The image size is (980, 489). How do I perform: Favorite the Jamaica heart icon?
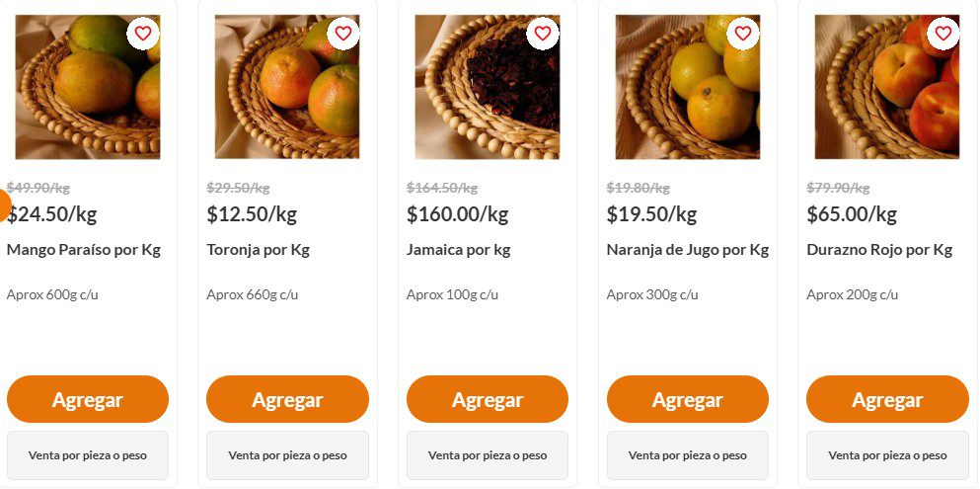point(543,34)
